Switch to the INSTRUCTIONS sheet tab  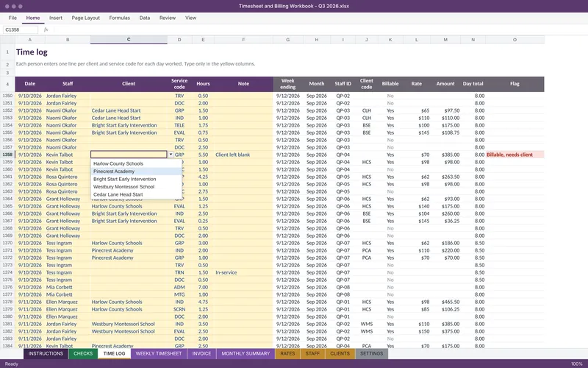coord(46,354)
